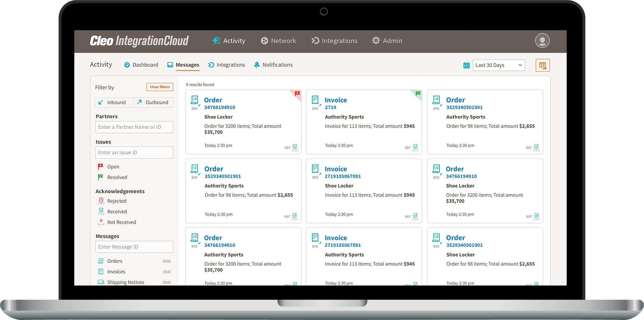Open the user profile avatar icon
644x320 pixels.
tap(542, 41)
